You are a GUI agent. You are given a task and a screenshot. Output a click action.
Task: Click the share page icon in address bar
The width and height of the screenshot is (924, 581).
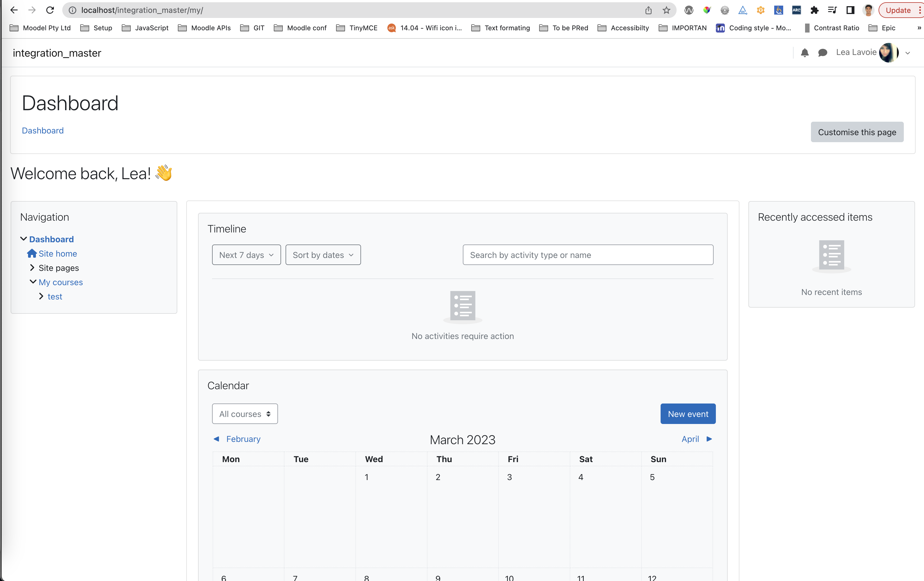coord(649,10)
